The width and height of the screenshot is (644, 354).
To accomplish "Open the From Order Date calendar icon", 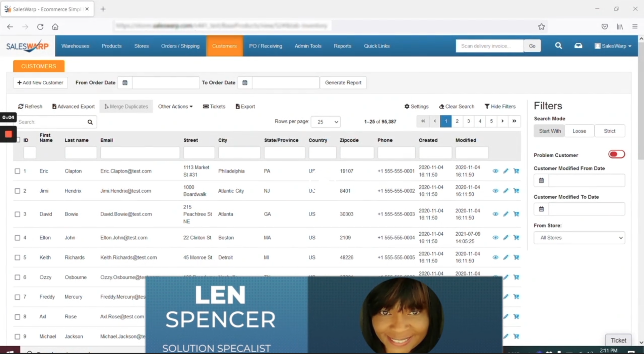I will pyautogui.click(x=125, y=82).
